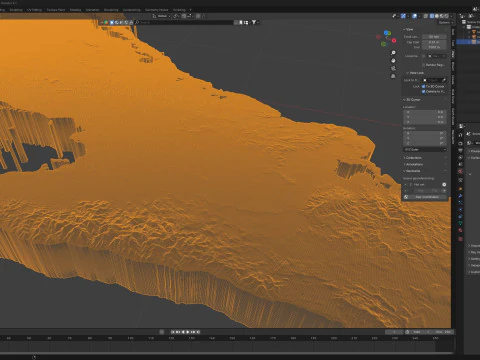This screenshot has width=480, height=360.
Task: Open the XYZ Euler rotation mode dropdown
Action: [x=425, y=150]
